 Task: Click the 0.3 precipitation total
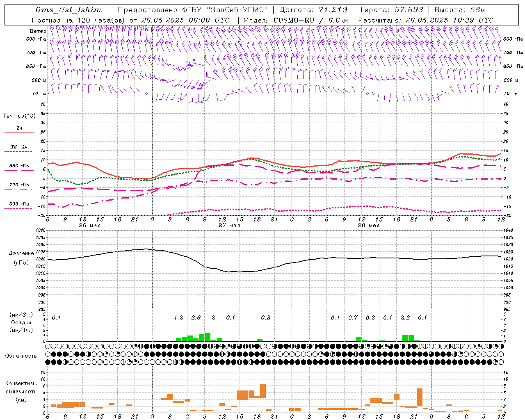[x=266, y=317]
